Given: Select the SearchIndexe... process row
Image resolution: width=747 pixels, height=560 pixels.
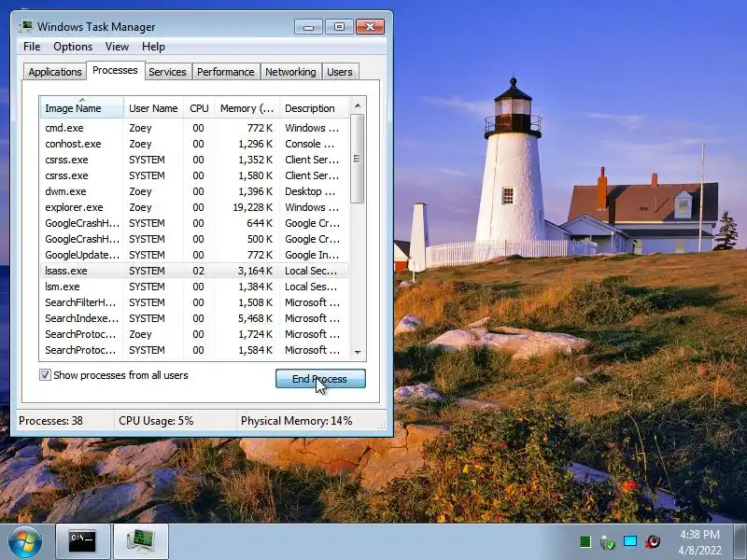Looking at the screenshot, I should click(194, 318).
